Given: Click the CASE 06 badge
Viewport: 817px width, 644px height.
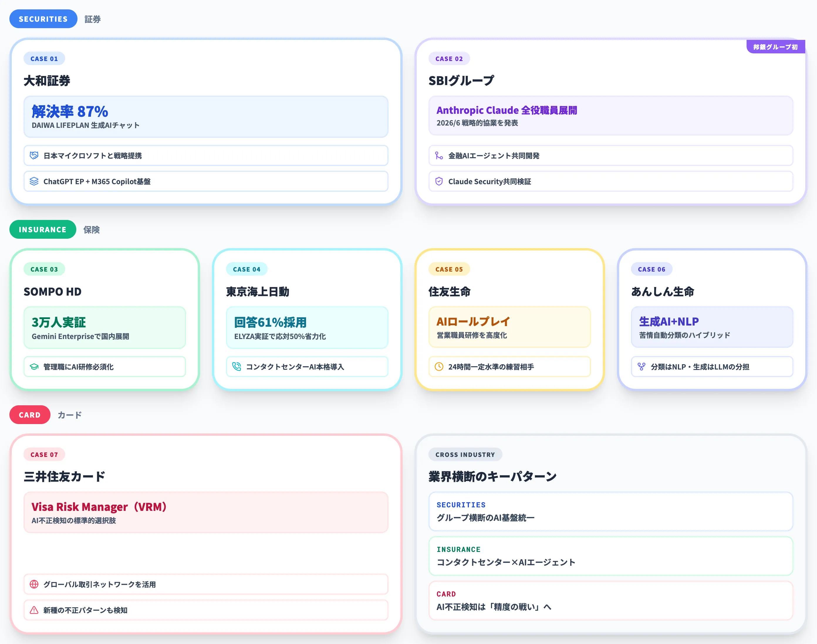Looking at the screenshot, I should click(x=652, y=269).
